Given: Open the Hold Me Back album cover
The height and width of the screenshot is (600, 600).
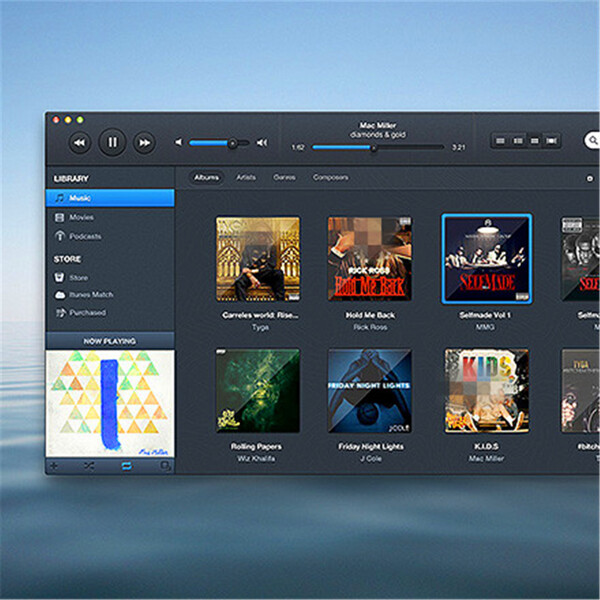Looking at the screenshot, I should pyautogui.click(x=370, y=259).
